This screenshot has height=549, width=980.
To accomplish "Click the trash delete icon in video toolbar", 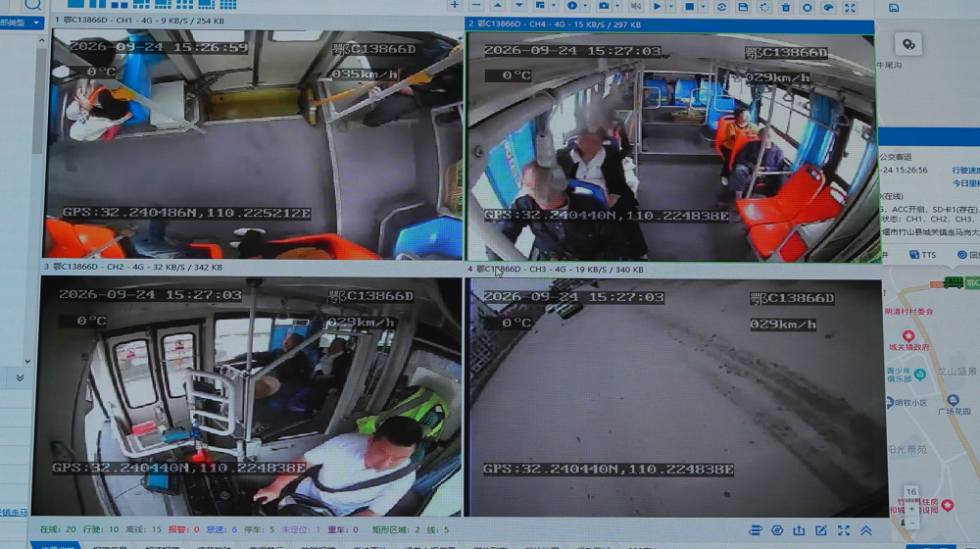I will coord(786,7).
